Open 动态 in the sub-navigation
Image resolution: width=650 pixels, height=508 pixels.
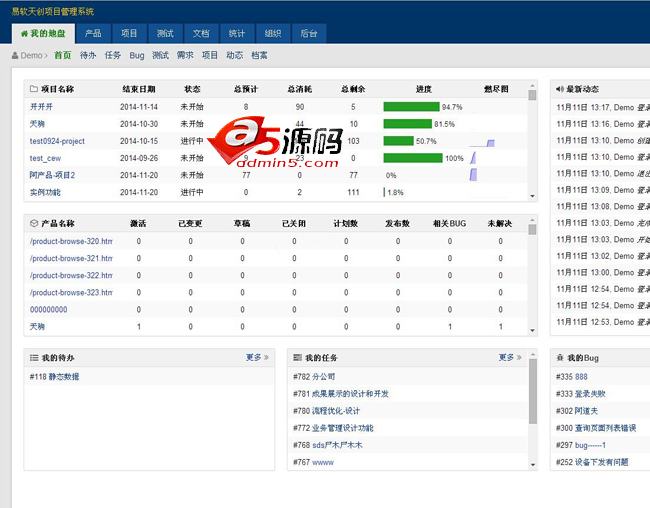click(235, 55)
